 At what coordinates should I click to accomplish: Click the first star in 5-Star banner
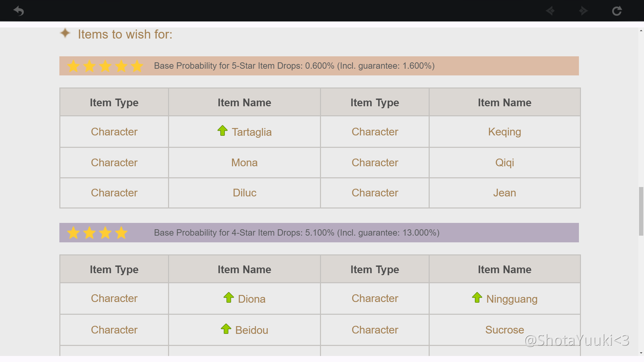(73, 66)
